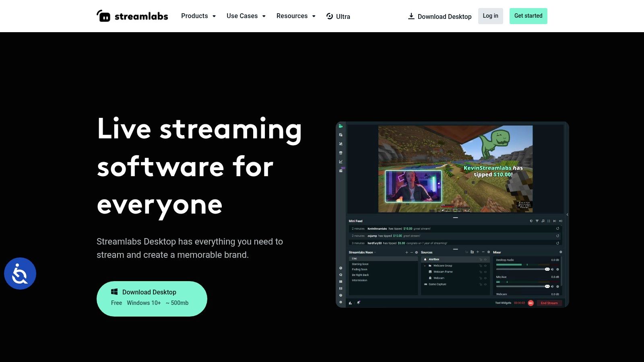Select the Starting Soon scene

(360, 264)
